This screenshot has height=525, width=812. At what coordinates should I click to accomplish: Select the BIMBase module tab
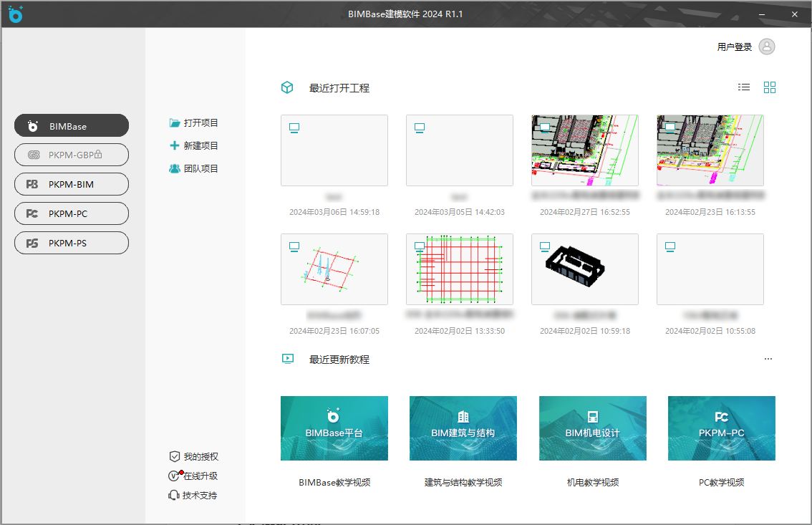[72, 126]
